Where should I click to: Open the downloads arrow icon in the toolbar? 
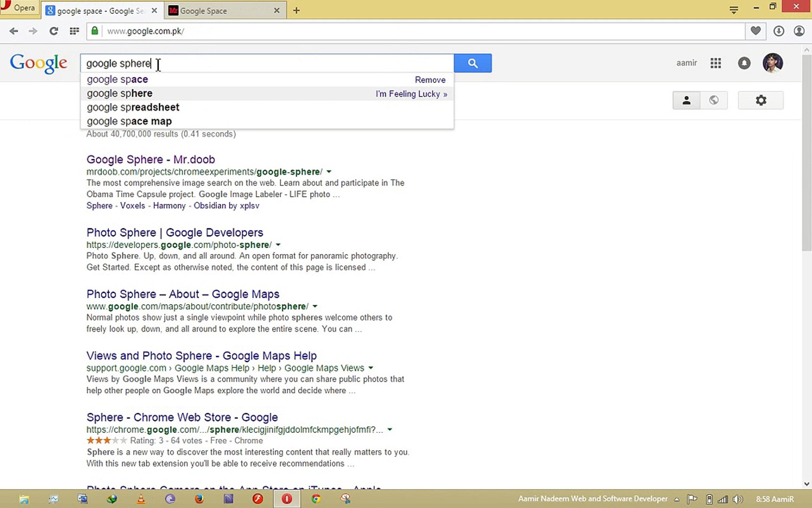[x=779, y=31]
